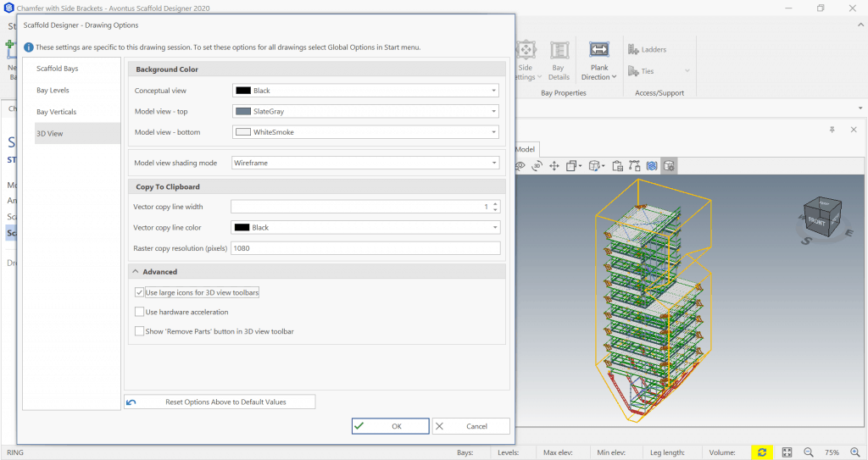Viewport: 868px width, 460px height.
Task: Click the Access/Support group label
Action: (659, 93)
